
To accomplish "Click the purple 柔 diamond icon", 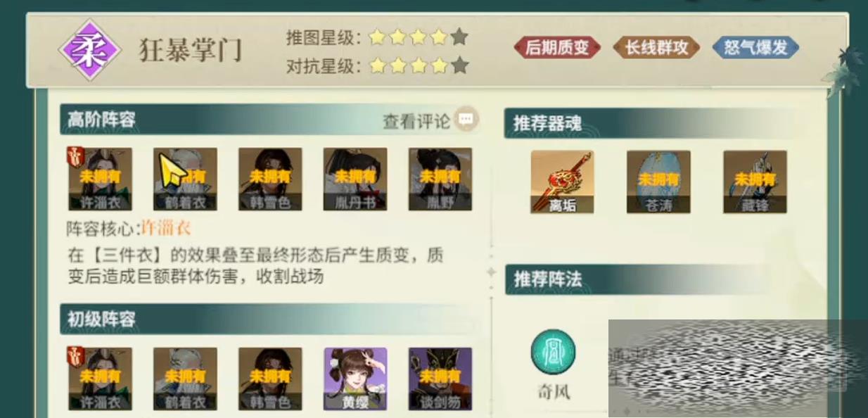I will click(x=87, y=50).
